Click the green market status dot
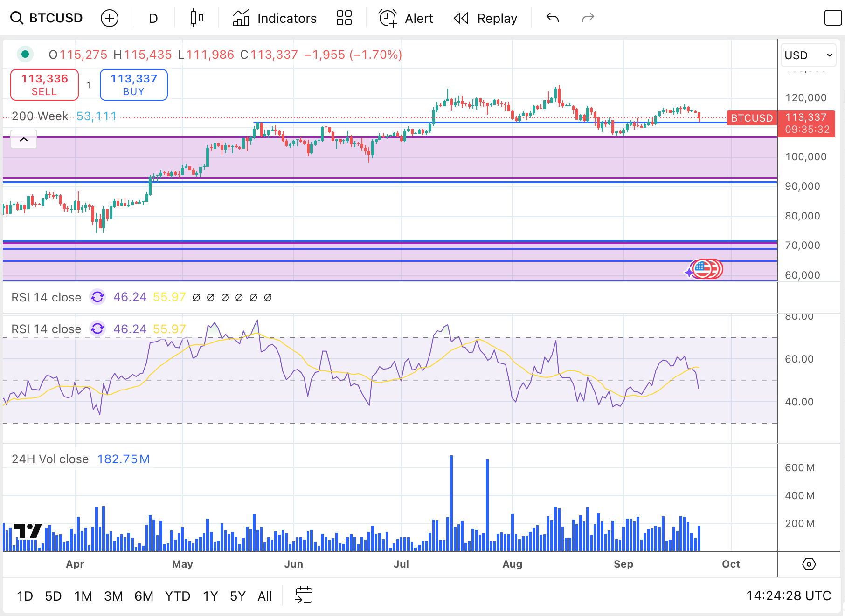The height and width of the screenshot is (616, 845). [25, 55]
